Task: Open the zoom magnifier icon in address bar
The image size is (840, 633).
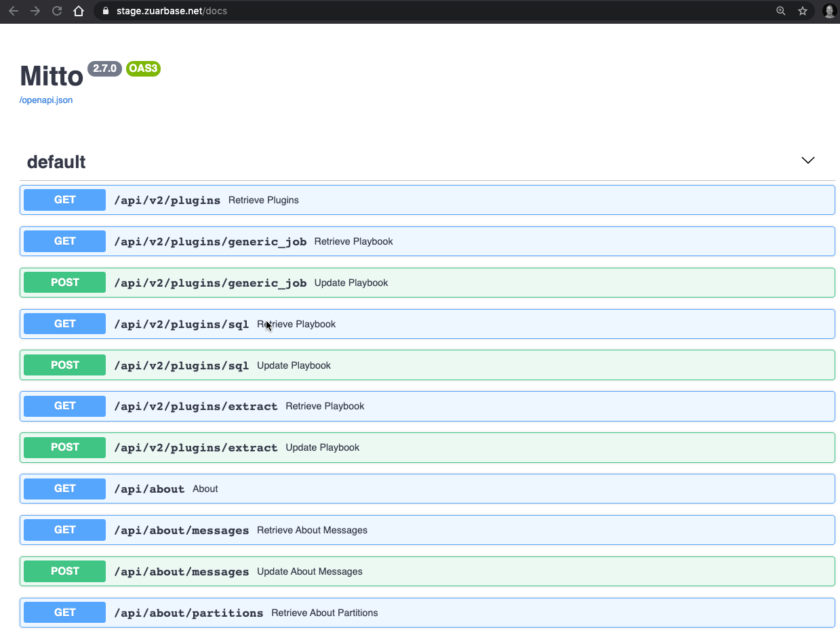Action: (x=781, y=11)
